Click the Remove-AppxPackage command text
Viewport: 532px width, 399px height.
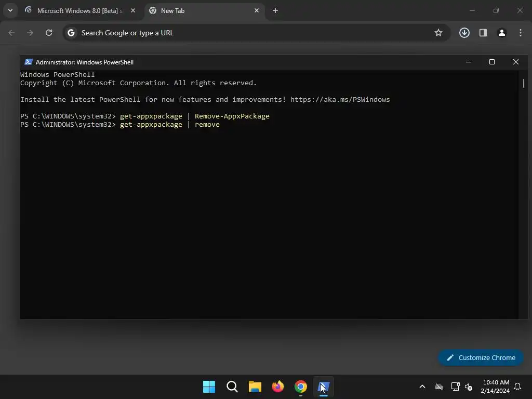coord(232,116)
